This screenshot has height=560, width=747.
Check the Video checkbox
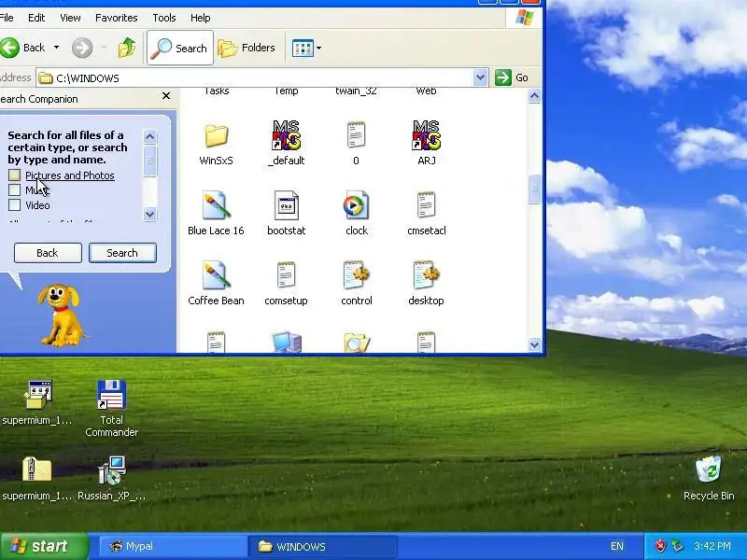click(x=14, y=204)
